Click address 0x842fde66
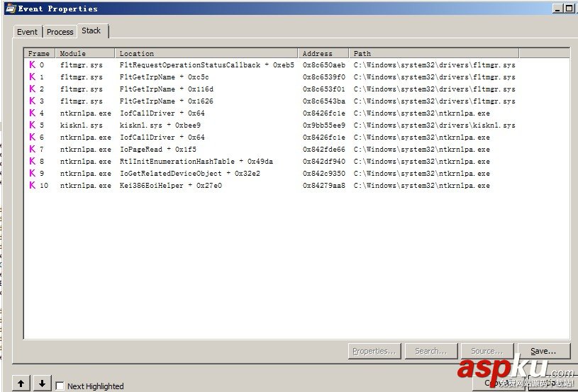This screenshot has height=392, width=578. [x=324, y=149]
